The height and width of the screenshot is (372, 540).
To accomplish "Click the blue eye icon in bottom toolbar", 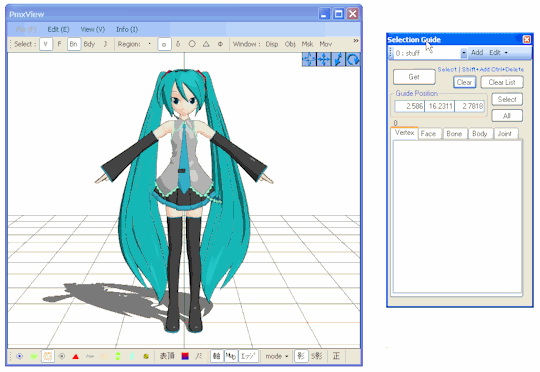I will pyautogui.click(x=20, y=356).
